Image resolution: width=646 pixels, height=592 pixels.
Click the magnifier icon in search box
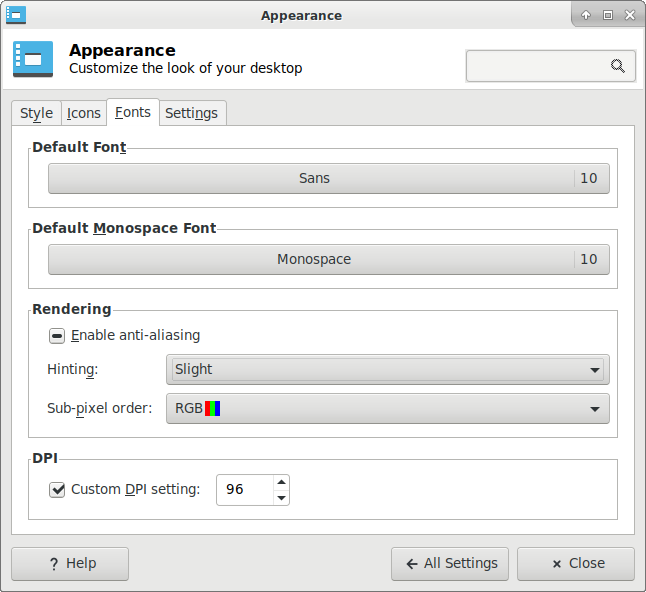tap(617, 66)
